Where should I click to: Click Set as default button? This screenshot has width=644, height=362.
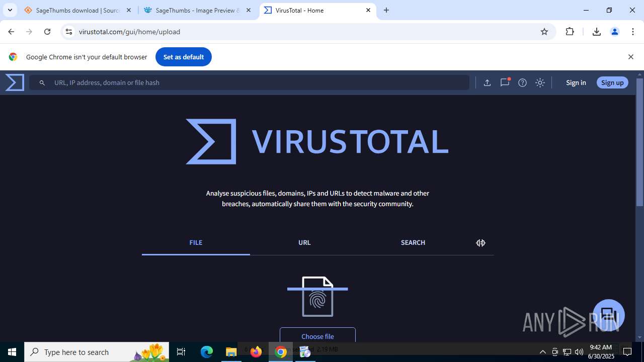coord(184,57)
